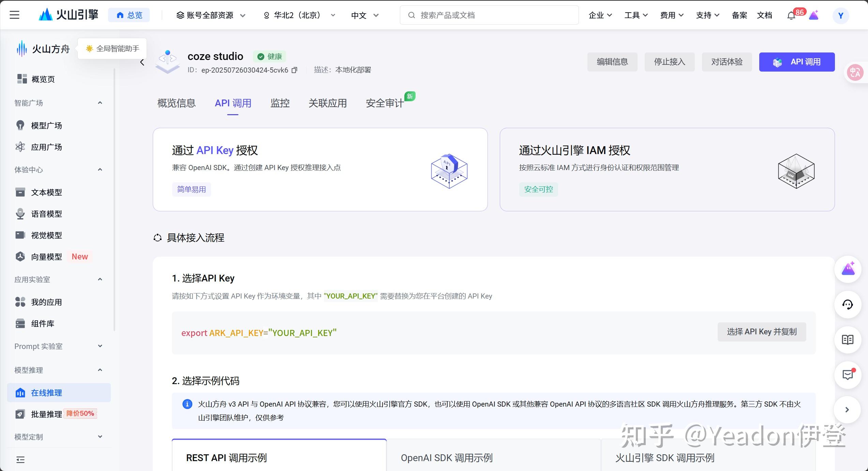Click the feedback message icon with red dot
Screen dimensions: 868x471
point(848,375)
